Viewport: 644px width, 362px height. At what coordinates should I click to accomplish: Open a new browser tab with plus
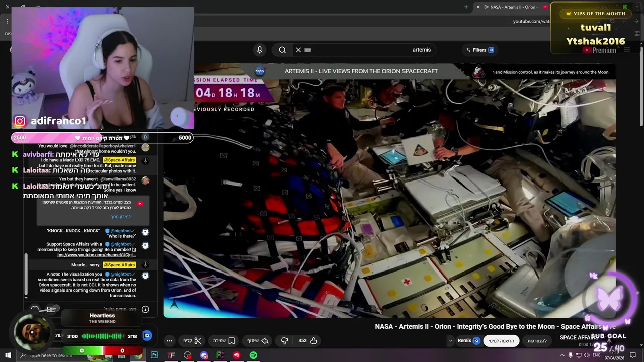466,7
